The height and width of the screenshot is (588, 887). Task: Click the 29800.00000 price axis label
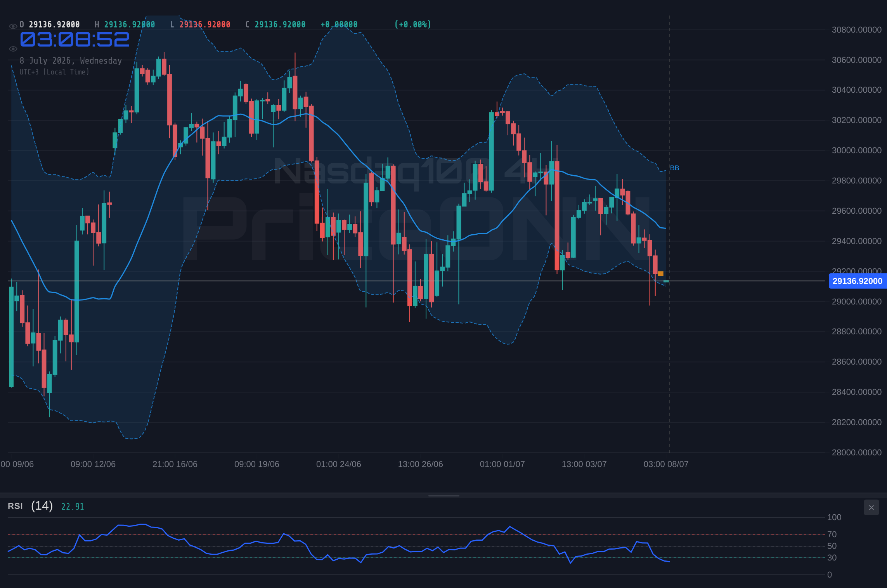tap(856, 181)
